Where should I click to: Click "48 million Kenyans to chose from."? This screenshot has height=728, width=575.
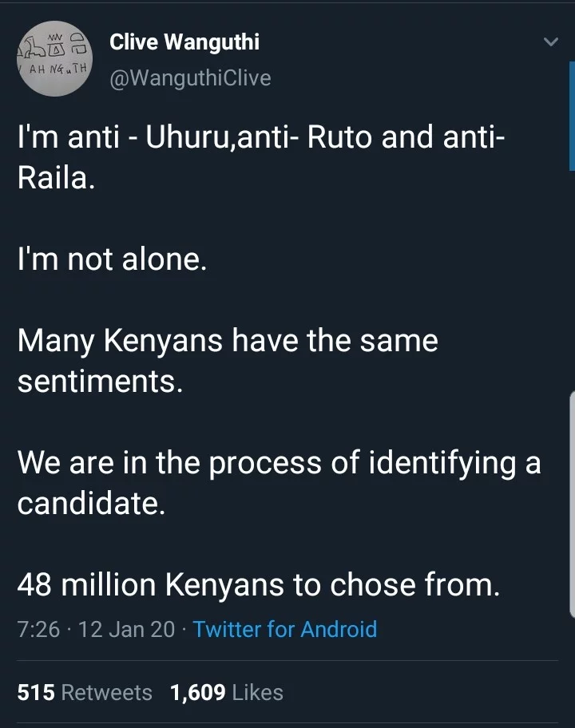coord(259,586)
